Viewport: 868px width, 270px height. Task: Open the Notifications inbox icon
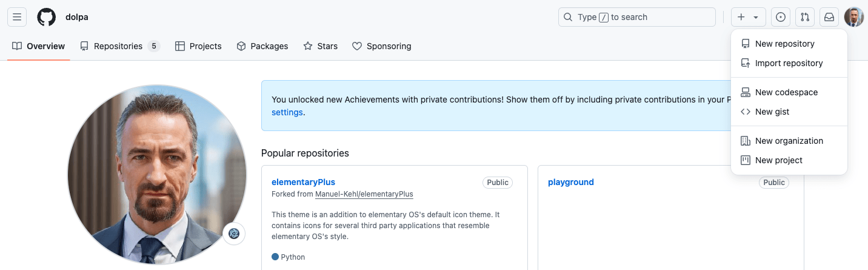[829, 17]
